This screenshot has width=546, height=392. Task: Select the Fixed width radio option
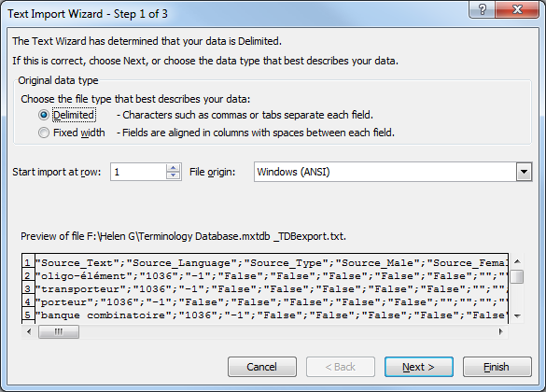[44, 133]
